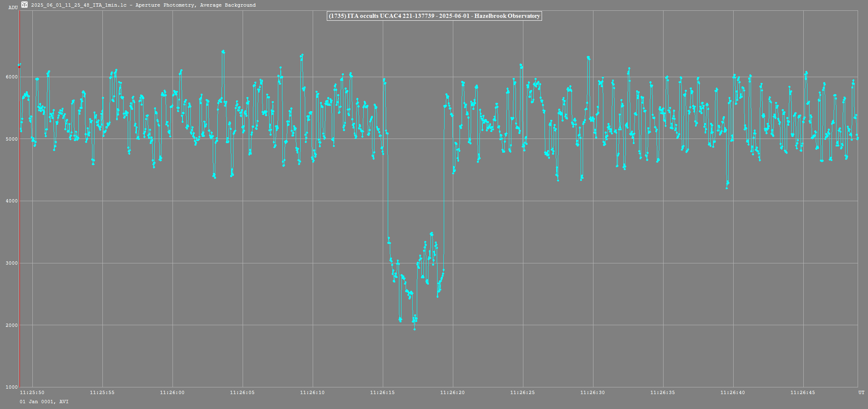
Task: Click the 1000 ADU axis label
Action: tap(12, 387)
